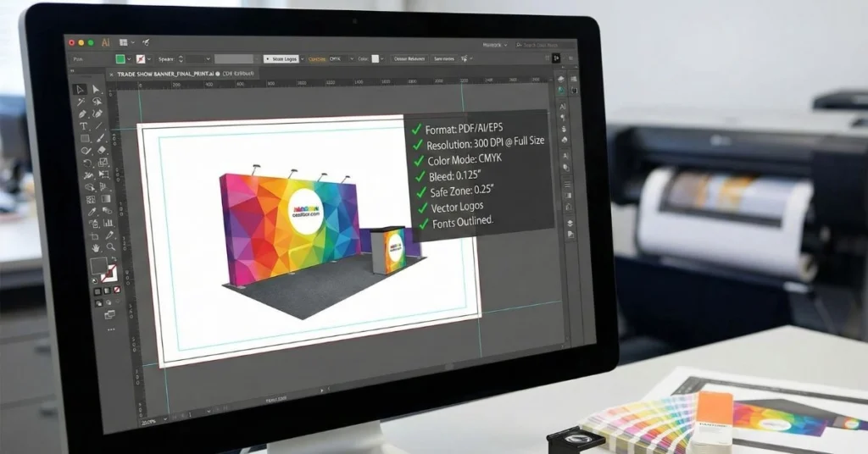Viewport: 868px width, 454px height.
Task: Click the button left of Save modes
Action: click(x=409, y=58)
